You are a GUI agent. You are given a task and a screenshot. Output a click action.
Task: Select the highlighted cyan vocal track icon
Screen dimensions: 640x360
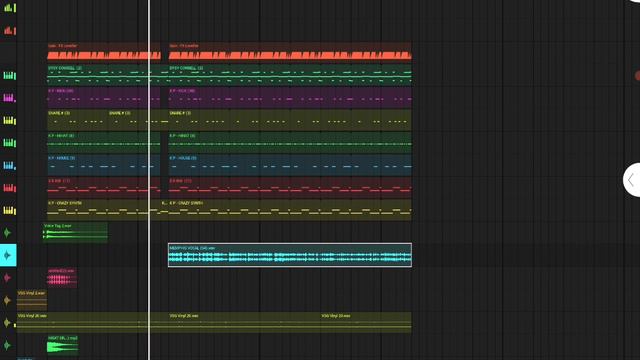8,255
